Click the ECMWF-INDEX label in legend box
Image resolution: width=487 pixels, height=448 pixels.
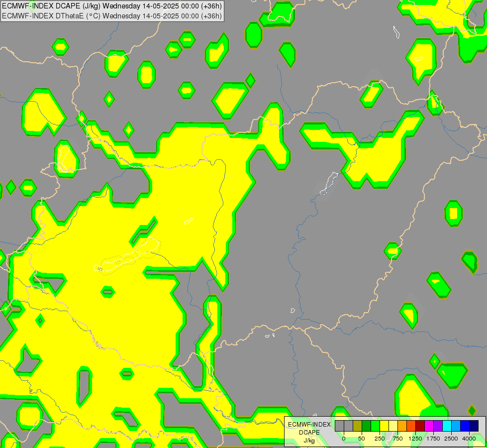click(x=309, y=425)
